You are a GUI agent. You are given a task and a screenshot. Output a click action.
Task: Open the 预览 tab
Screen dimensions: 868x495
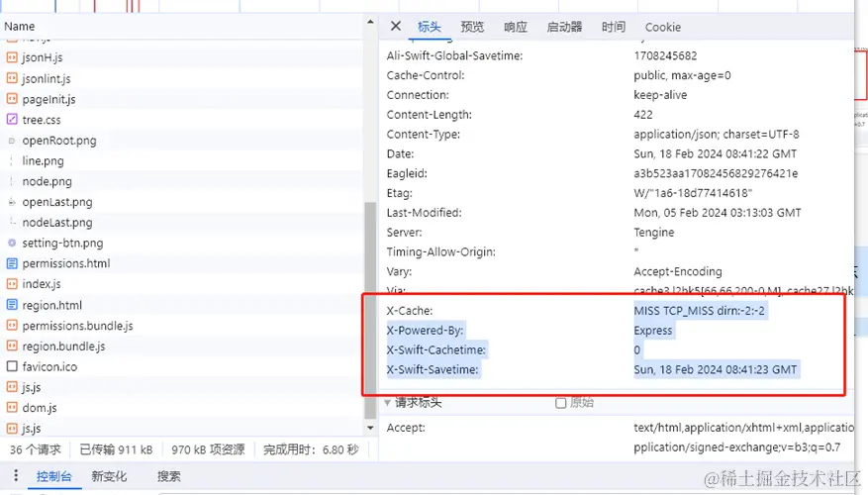[472, 27]
